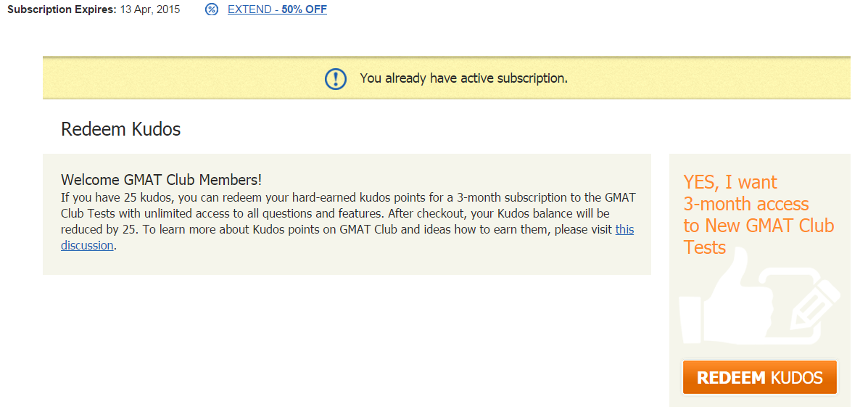This screenshot has height=412, width=868.
Task: Click the 'Welcome GMAT Club Members!' heading
Action: (161, 180)
